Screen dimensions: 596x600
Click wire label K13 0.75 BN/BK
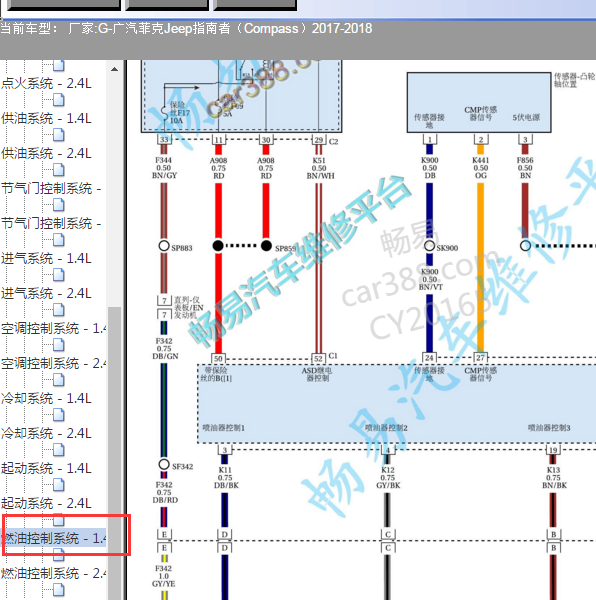(x=554, y=478)
